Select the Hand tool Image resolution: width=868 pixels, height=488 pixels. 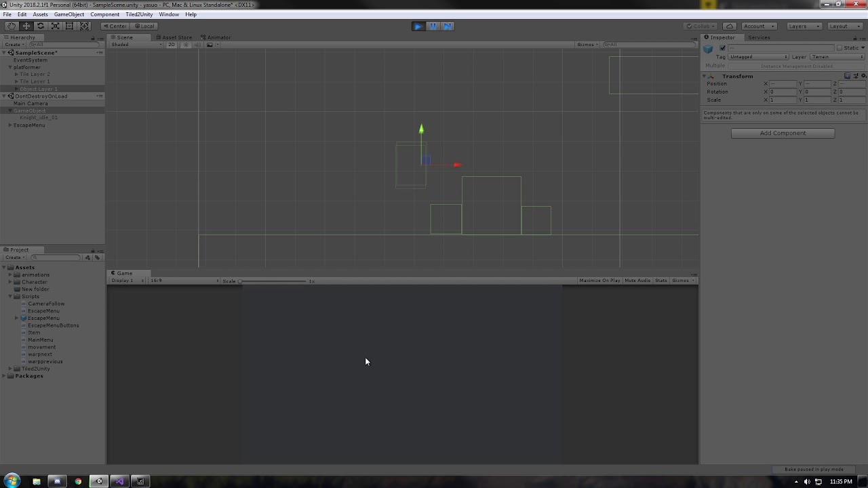coord(11,26)
